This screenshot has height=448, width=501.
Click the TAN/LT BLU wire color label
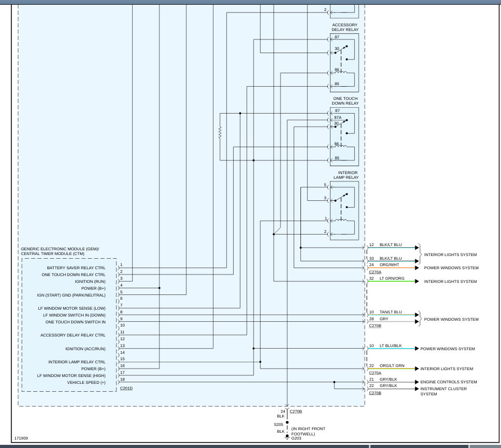(390, 312)
